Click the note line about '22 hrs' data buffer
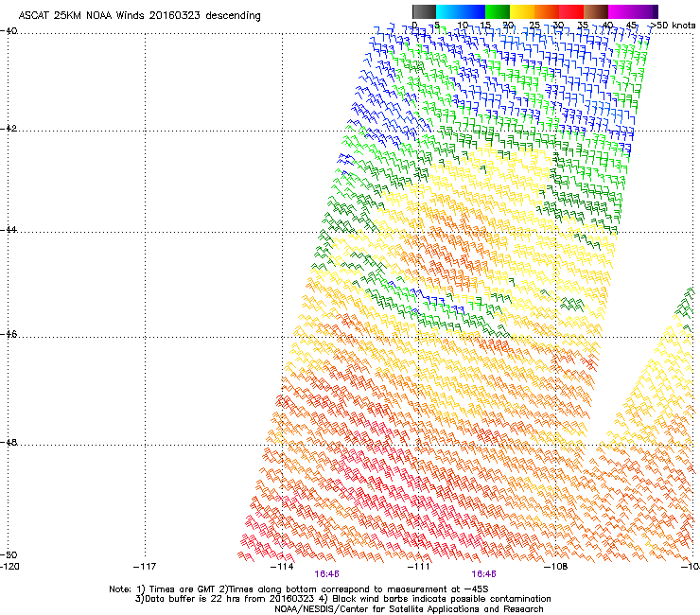 (342, 599)
